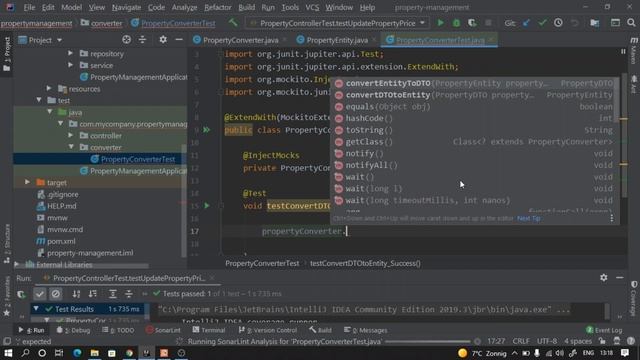Commit changes with green checkmark
The height and width of the screenshot is (360, 640).
(x=542, y=23)
